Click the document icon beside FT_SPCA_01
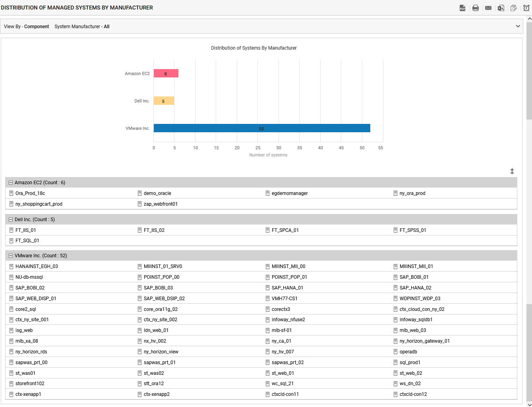 click(x=268, y=230)
